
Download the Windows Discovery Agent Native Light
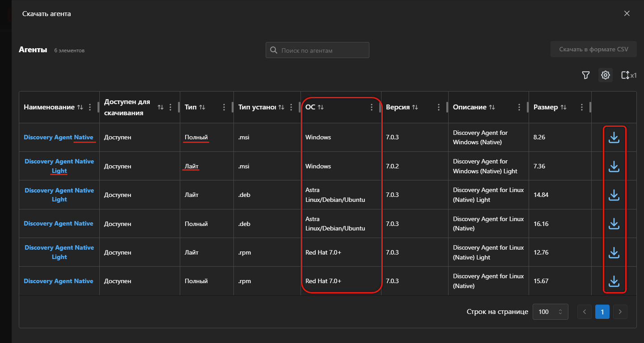(x=614, y=167)
